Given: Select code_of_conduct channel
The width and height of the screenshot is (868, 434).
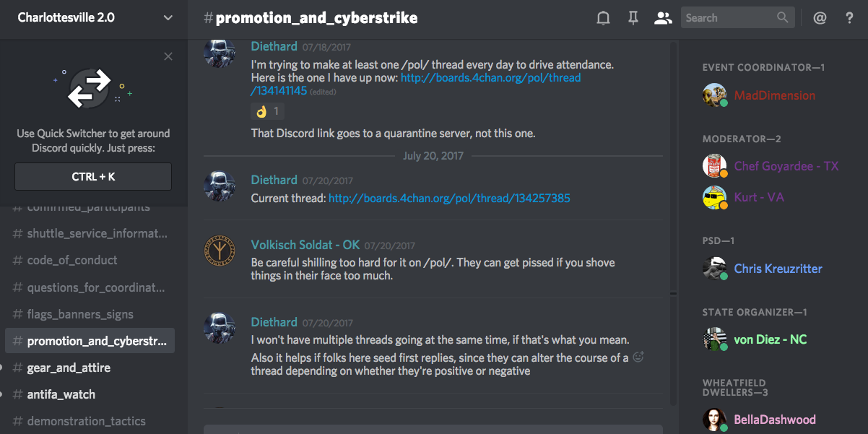Looking at the screenshot, I should click(x=72, y=260).
